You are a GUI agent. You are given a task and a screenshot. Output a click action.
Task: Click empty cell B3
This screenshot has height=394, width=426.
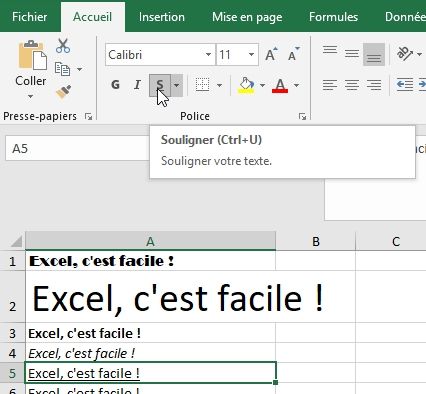tap(316, 333)
